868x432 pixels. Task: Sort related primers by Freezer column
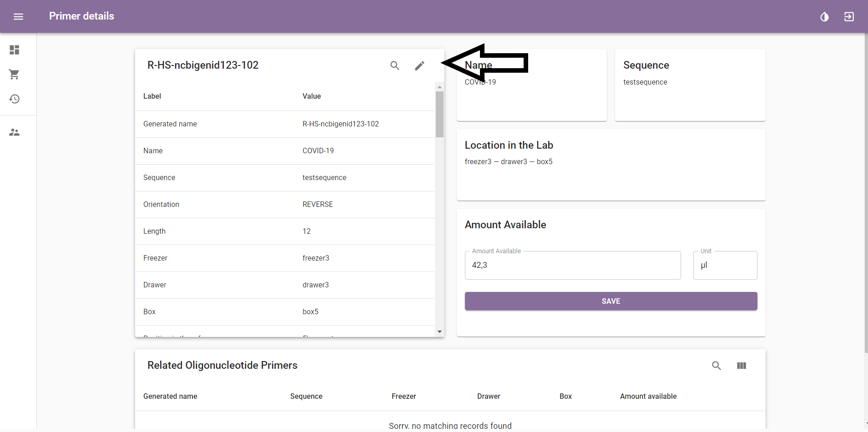tap(404, 397)
